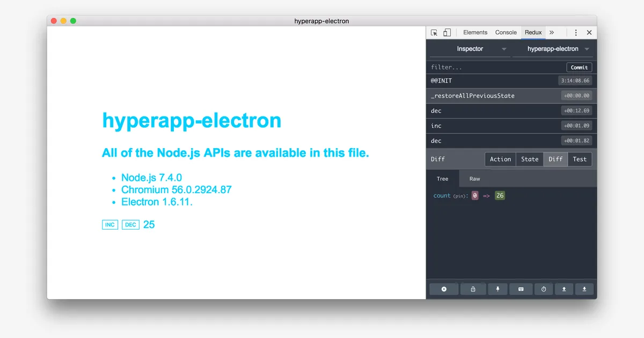Click the DEC counter button
The width and height of the screenshot is (644, 338).
130,225
